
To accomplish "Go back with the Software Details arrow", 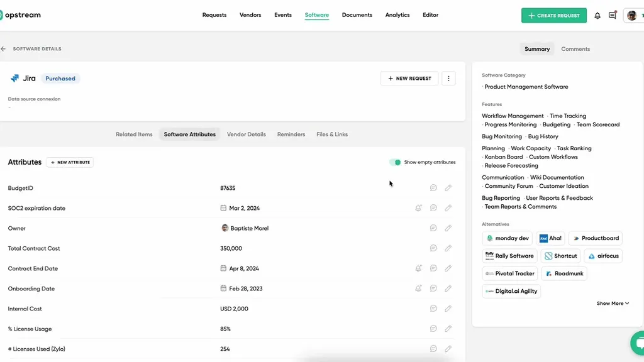I will click(x=3, y=49).
